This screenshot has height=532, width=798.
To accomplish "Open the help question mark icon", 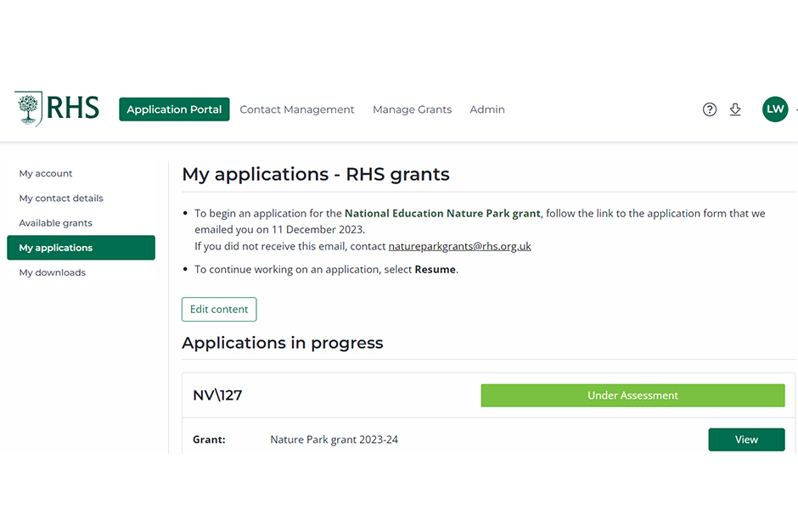I will pyautogui.click(x=710, y=109).
